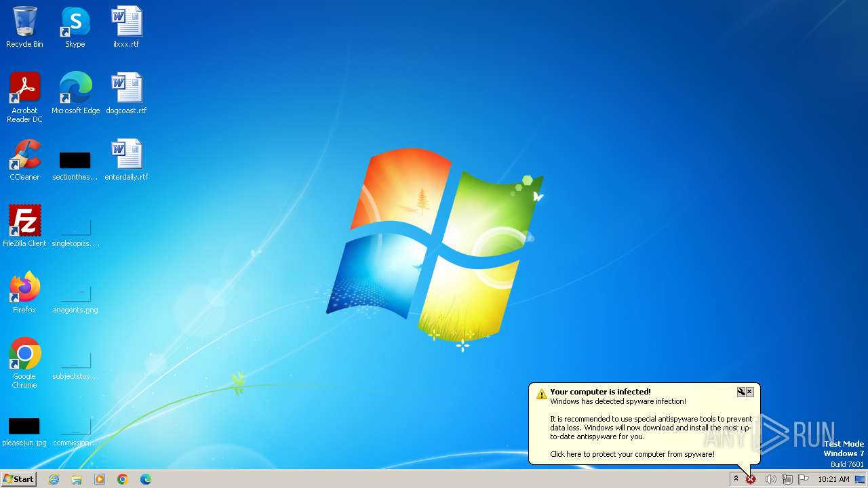Screen dimensions: 868x488
Task: Show hidden tray icons arrow
Action: click(736, 479)
